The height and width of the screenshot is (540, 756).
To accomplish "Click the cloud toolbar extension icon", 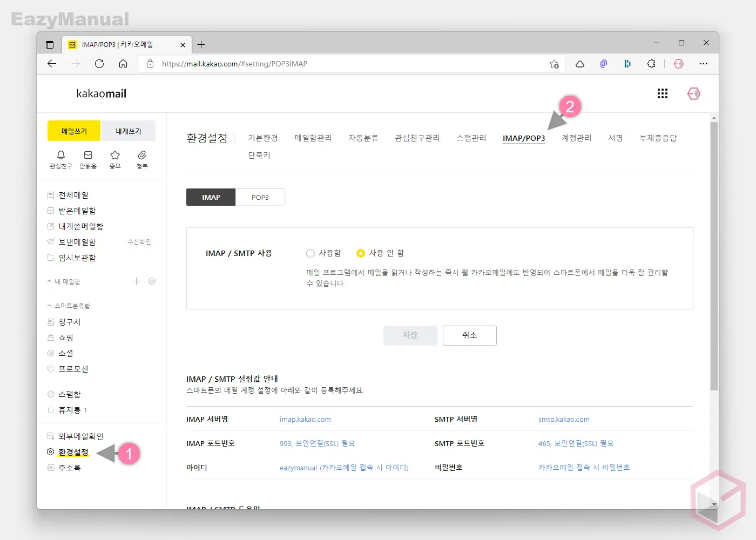I will pyautogui.click(x=580, y=64).
